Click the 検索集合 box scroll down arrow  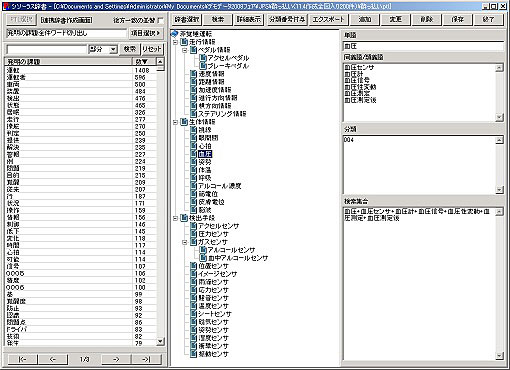[x=499, y=356]
